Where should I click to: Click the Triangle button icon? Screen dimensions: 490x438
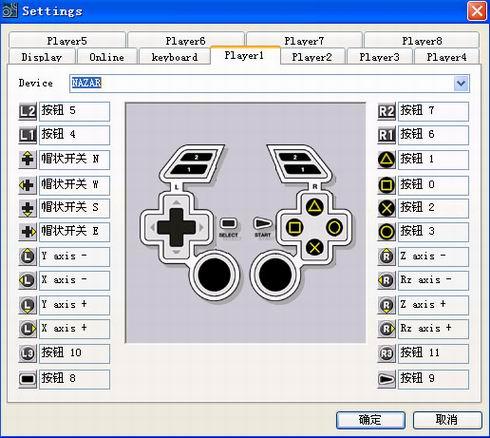(387, 159)
